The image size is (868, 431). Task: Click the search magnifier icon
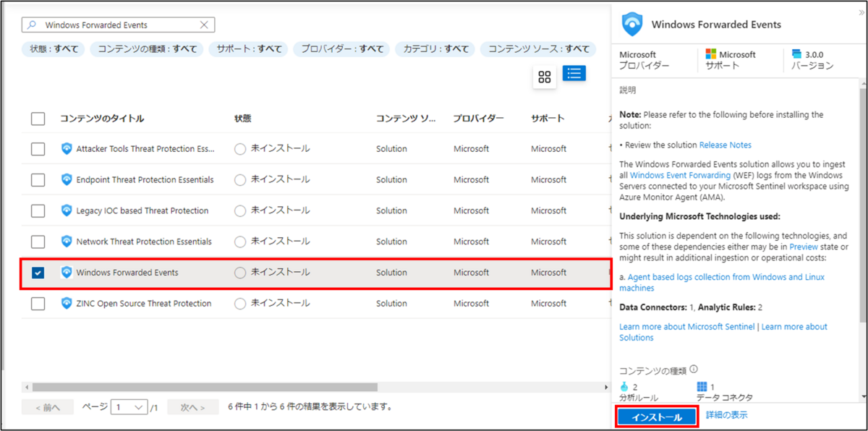pos(31,25)
